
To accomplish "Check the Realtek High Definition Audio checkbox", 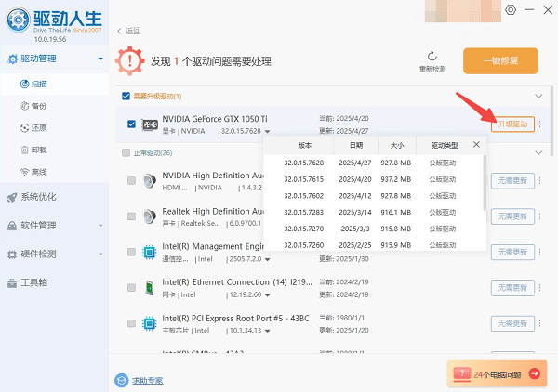I will [x=131, y=216].
